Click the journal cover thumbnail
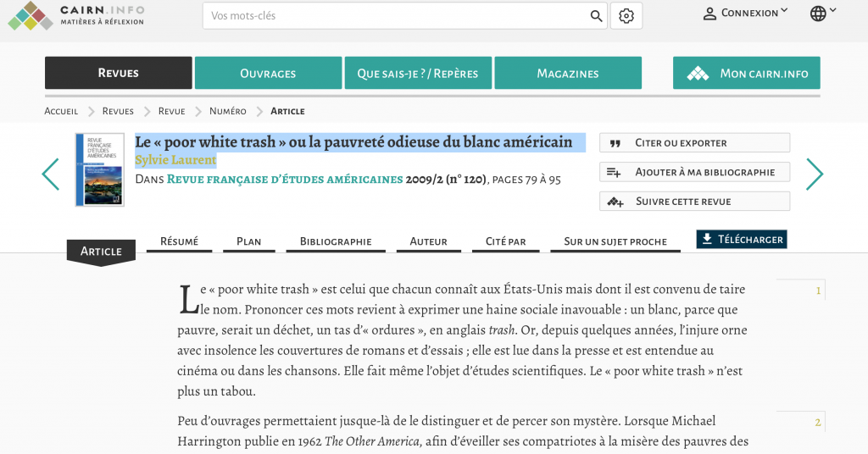Image resolution: width=868 pixels, height=454 pixels. 99,169
